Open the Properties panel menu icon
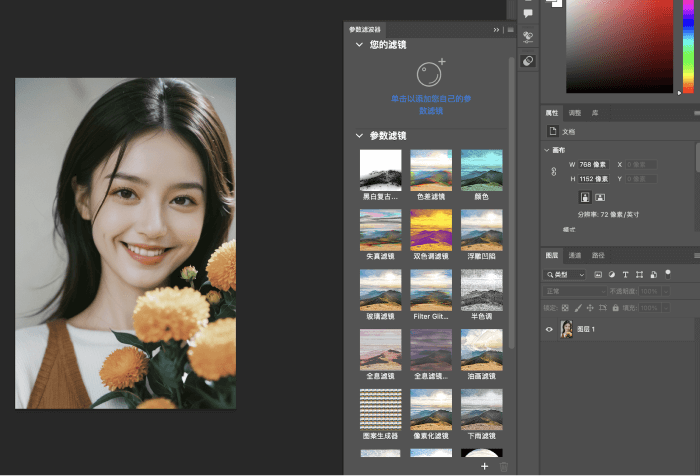 click(696, 113)
